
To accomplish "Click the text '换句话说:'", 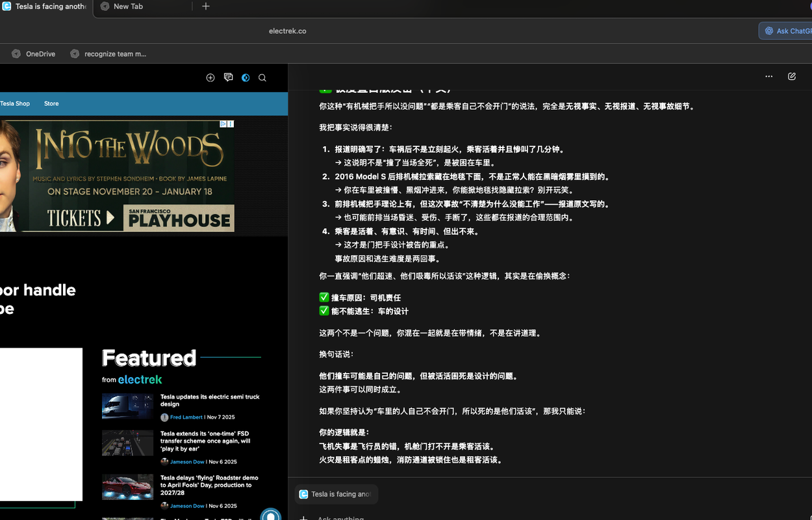I will point(336,354).
